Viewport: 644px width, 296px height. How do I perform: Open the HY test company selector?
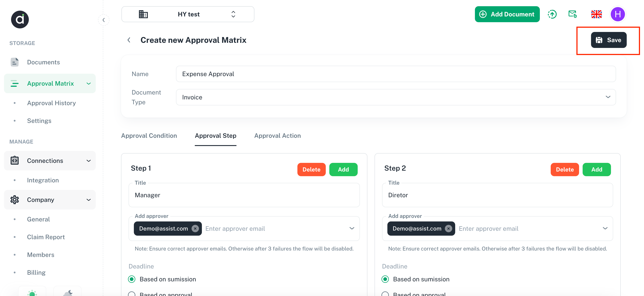(x=188, y=14)
